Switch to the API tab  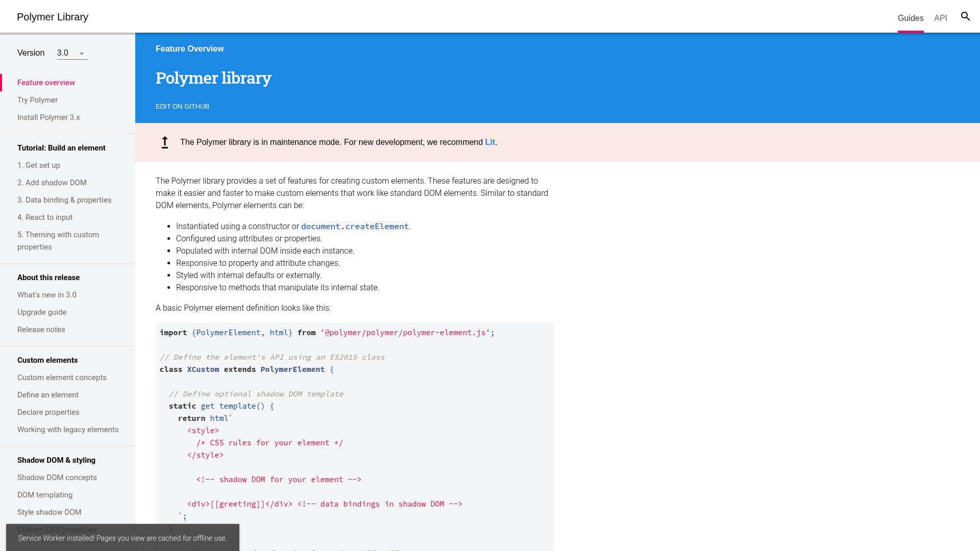click(940, 18)
